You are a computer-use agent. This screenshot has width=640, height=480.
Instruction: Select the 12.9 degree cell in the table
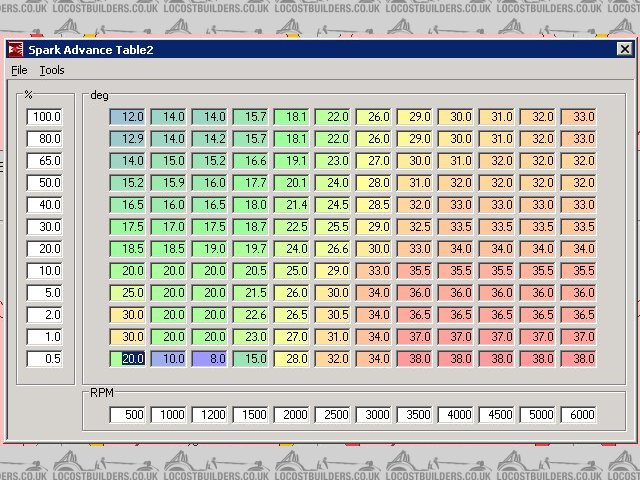click(127, 138)
